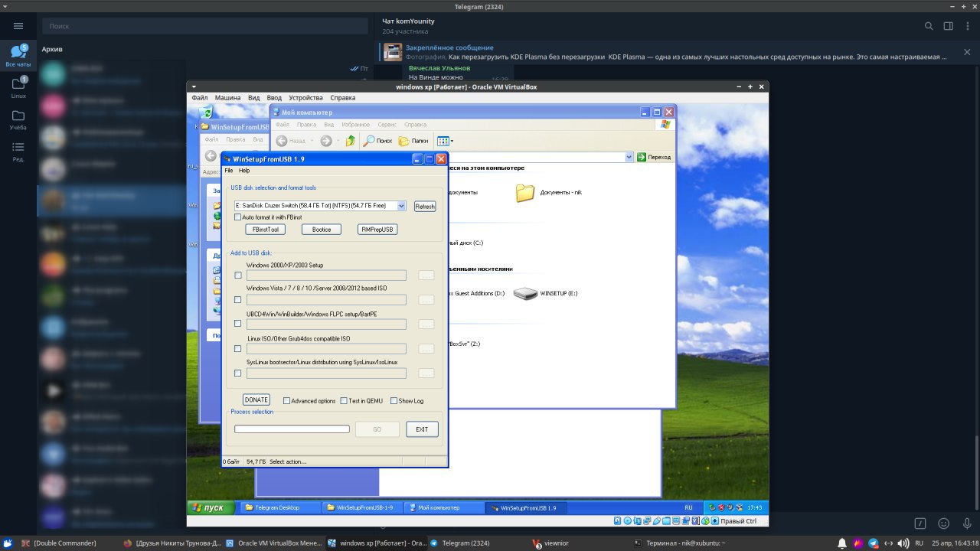This screenshot has height=551, width=980.
Task: Open the 'Все чаты' folder in Telegram
Action: [18, 56]
